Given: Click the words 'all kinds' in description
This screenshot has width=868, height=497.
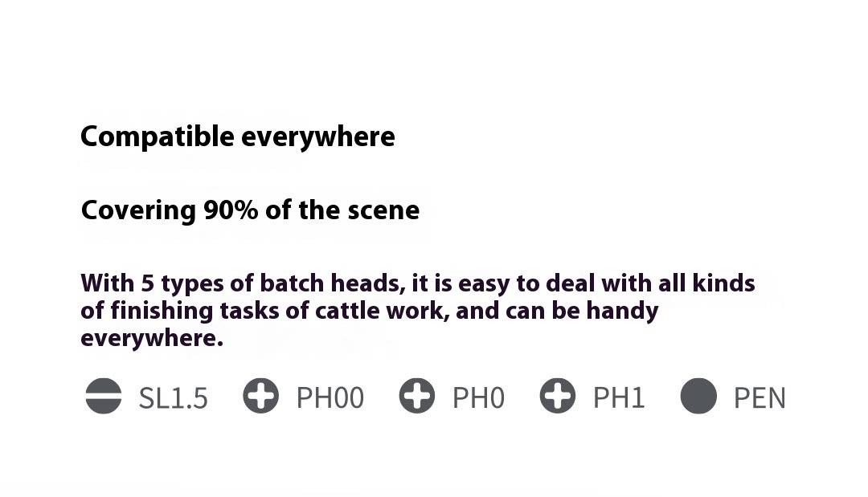Looking at the screenshot, I should coord(706,283).
